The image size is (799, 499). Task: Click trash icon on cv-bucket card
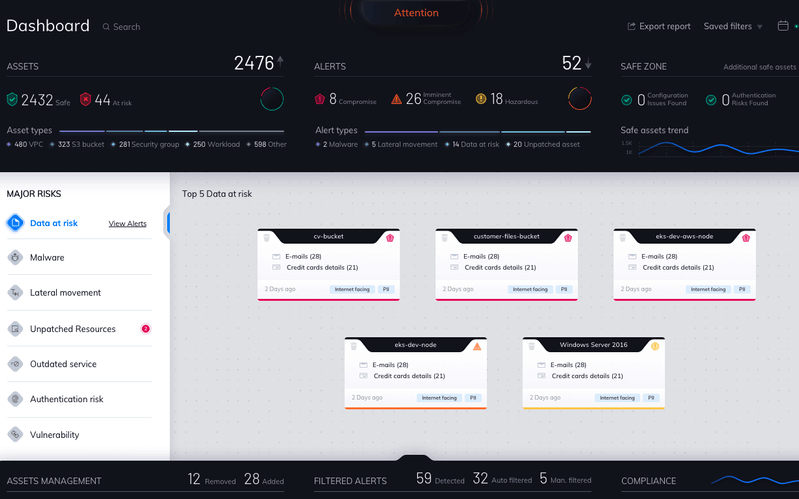[x=267, y=237]
